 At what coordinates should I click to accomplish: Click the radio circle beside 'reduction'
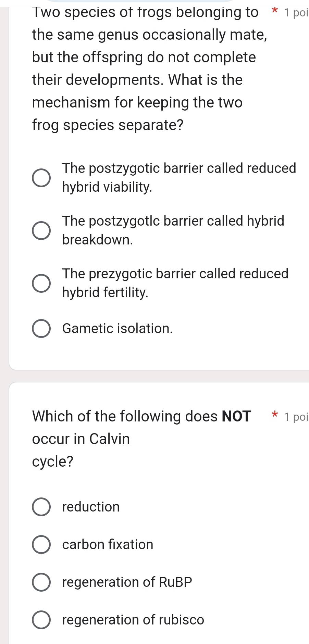pyautogui.click(x=41, y=507)
